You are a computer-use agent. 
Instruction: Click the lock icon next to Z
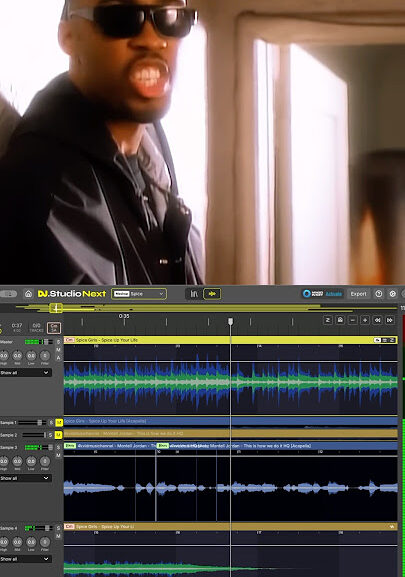340,320
